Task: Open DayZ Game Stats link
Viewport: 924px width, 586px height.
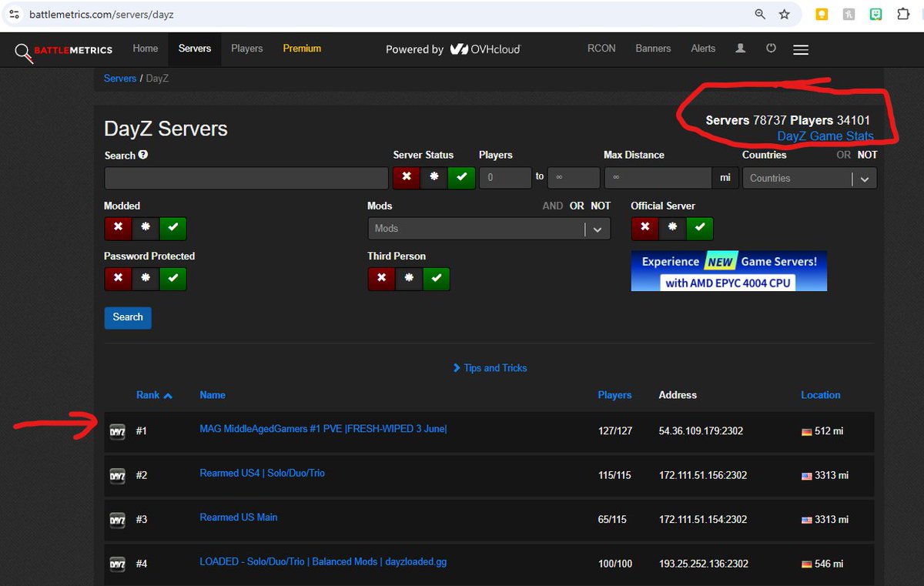Action: point(825,136)
